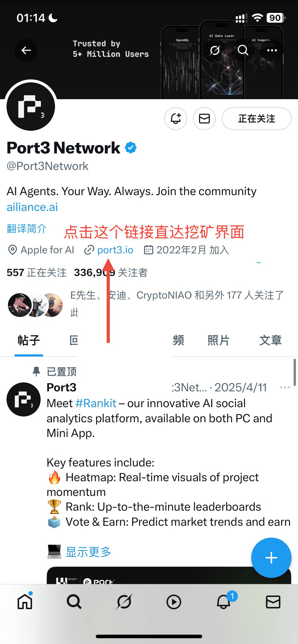Open profile search magnifier in header
298x644 pixels.
pos(243,50)
